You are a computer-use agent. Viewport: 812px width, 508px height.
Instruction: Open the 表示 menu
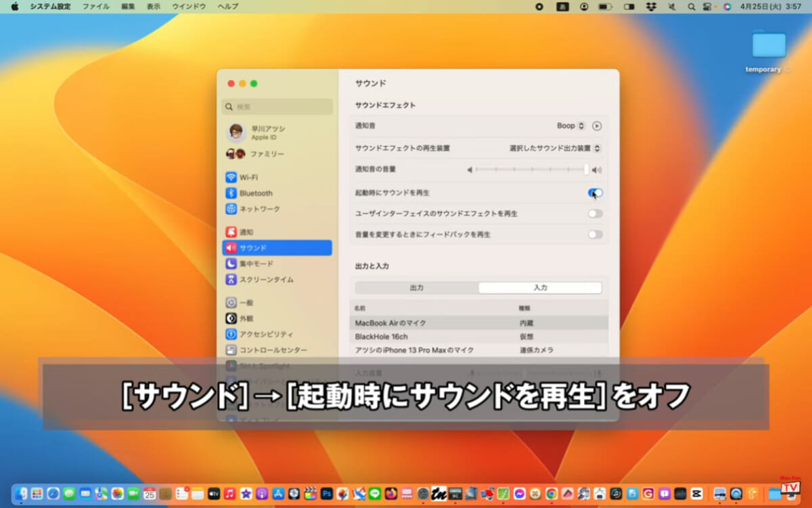pyautogui.click(x=154, y=7)
